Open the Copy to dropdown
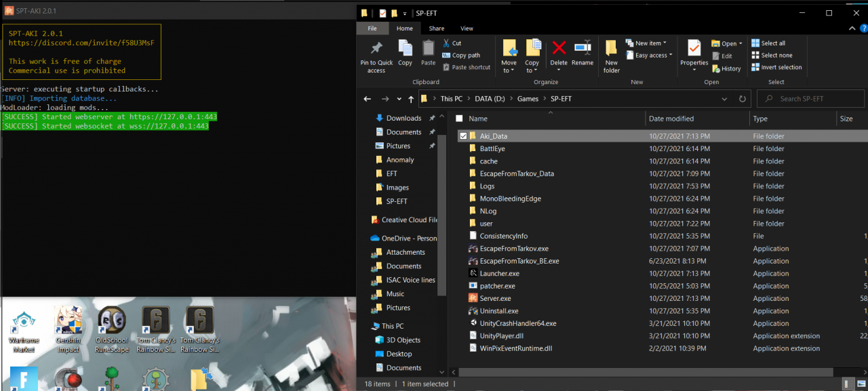 [532, 57]
